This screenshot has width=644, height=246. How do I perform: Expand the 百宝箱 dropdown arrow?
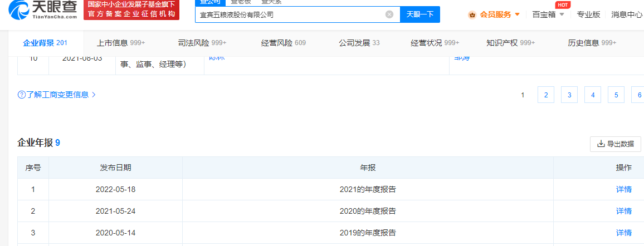pos(562,14)
